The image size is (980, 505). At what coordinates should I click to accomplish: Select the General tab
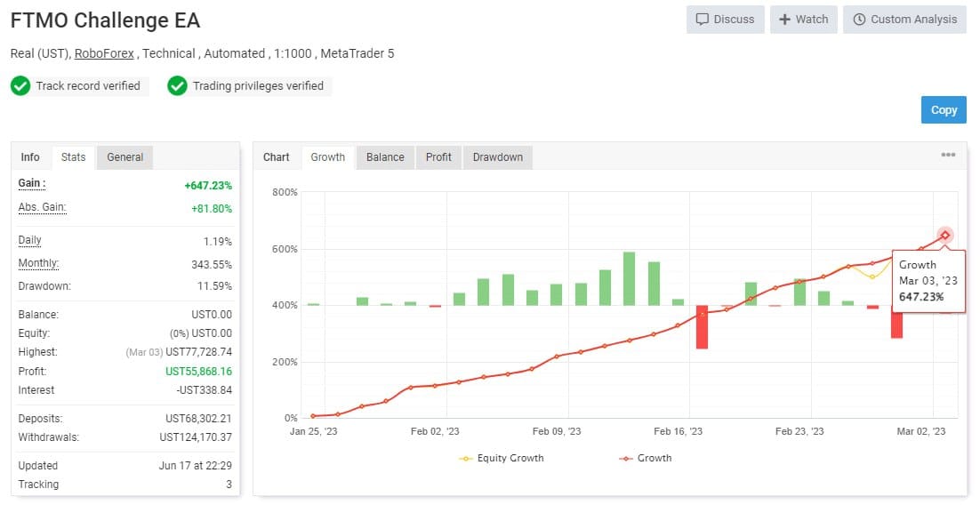click(x=125, y=157)
